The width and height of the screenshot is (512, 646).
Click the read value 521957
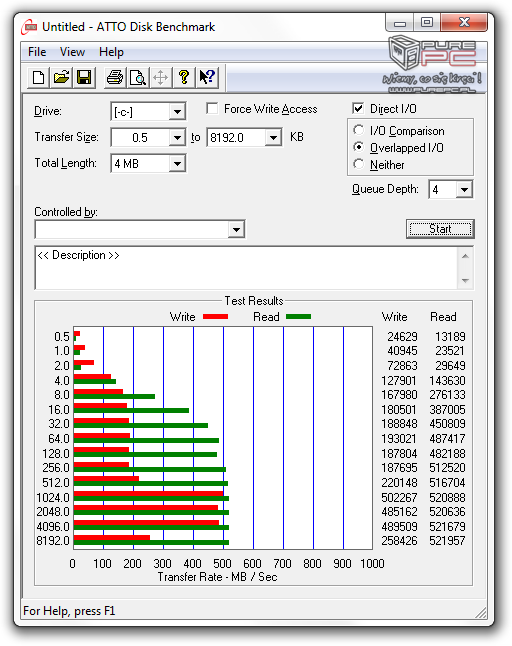click(x=447, y=541)
